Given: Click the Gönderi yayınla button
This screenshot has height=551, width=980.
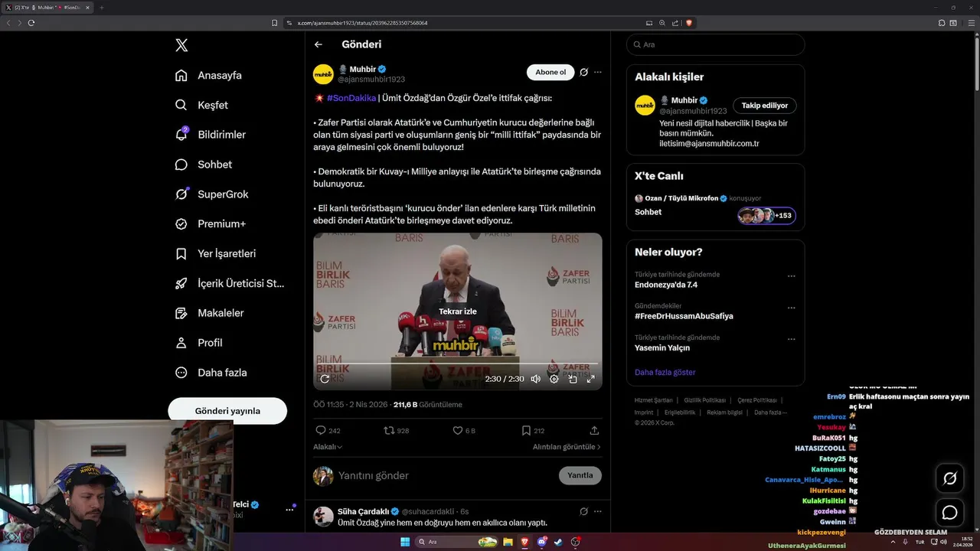Looking at the screenshot, I should click(227, 411).
